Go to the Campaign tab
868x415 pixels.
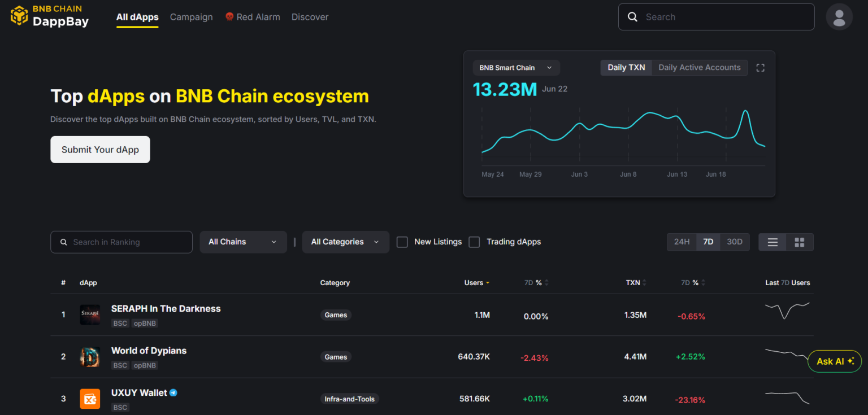[191, 17]
